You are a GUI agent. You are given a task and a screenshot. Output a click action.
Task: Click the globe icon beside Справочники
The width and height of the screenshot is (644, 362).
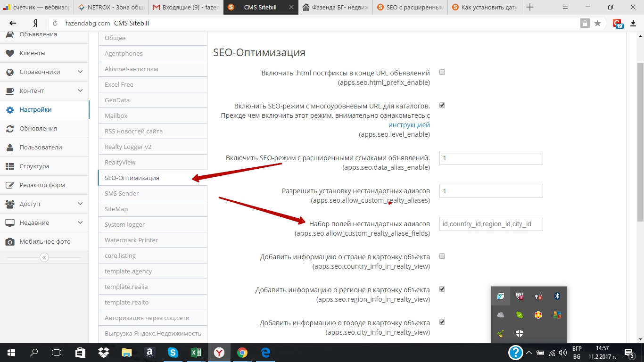10,72
